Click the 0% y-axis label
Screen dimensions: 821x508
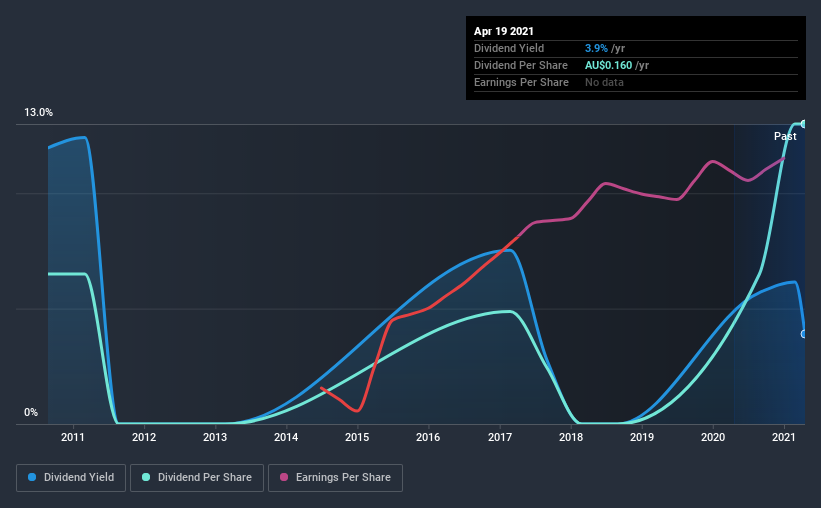pyautogui.click(x=31, y=412)
